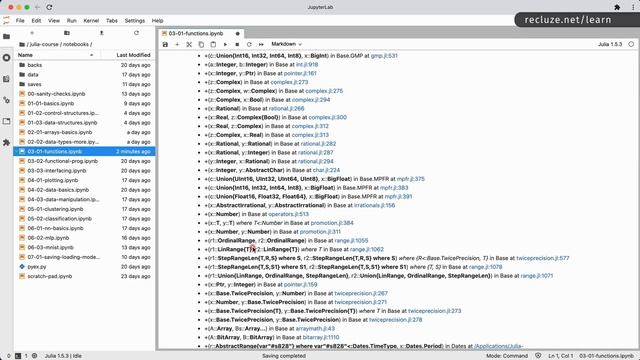Click the kernel status circle indicator
640x360 pixels.
(x=631, y=44)
